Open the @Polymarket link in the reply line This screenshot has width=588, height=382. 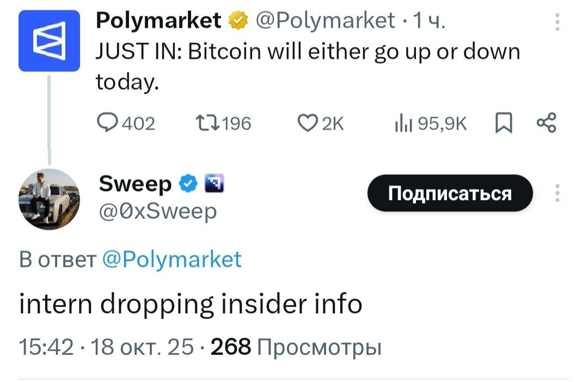pyautogui.click(x=171, y=259)
